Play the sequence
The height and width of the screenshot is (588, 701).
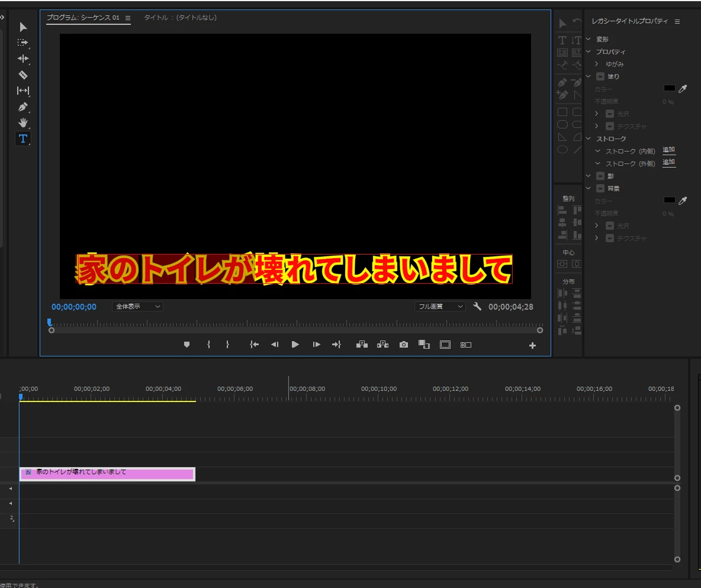[x=295, y=345]
